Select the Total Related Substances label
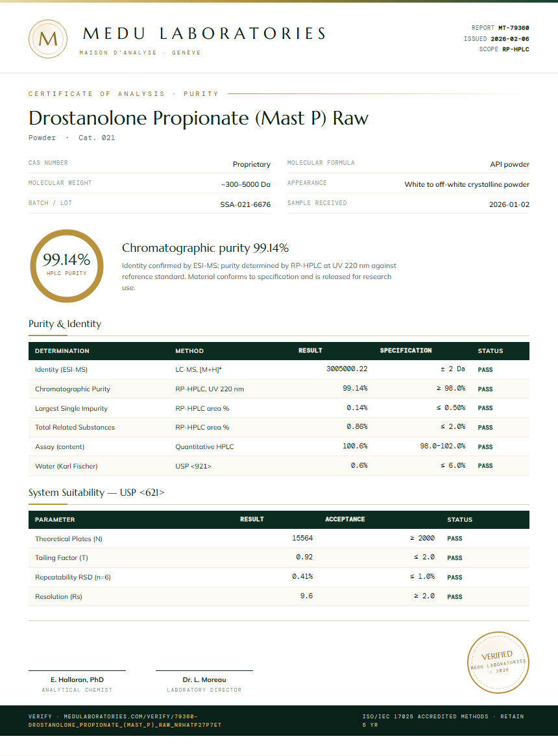The image size is (558, 756). 75,427
